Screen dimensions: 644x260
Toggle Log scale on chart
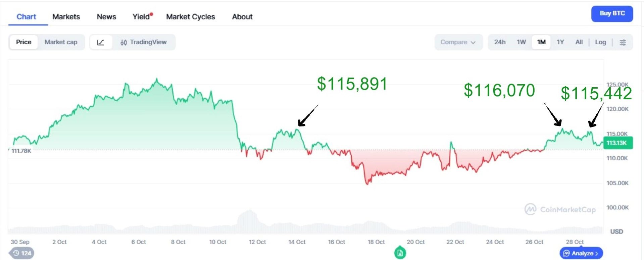tap(600, 42)
